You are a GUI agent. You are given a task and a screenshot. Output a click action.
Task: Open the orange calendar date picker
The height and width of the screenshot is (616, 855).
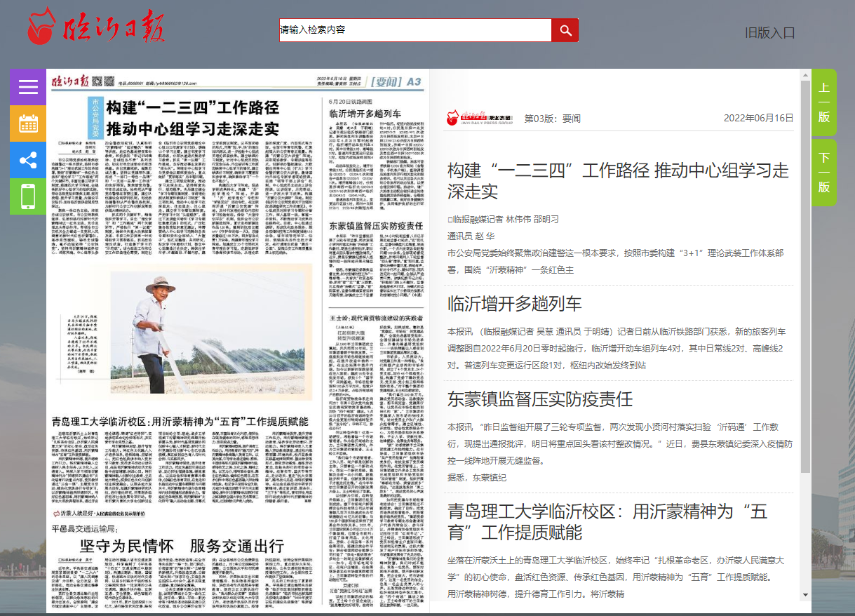click(x=28, y=123)
